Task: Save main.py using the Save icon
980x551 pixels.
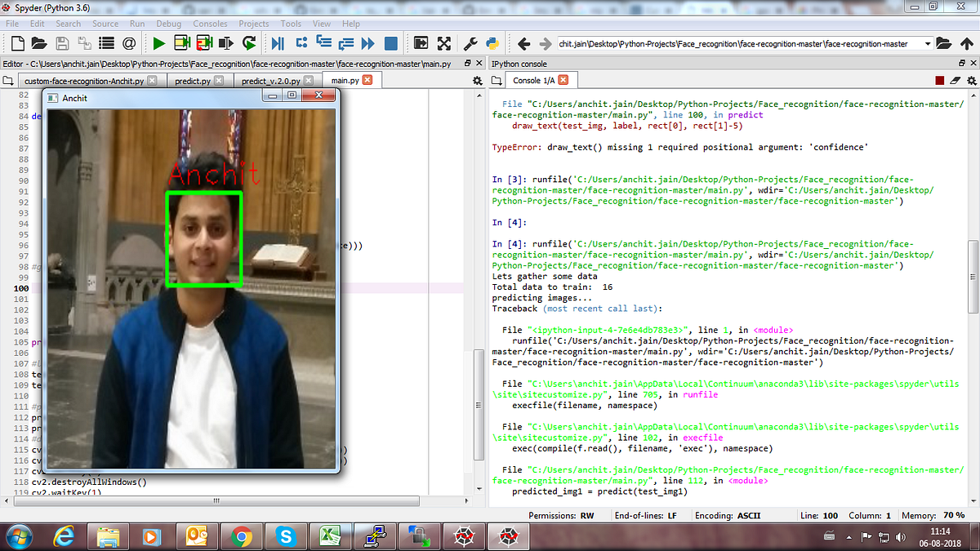Action: coord(62,44)
